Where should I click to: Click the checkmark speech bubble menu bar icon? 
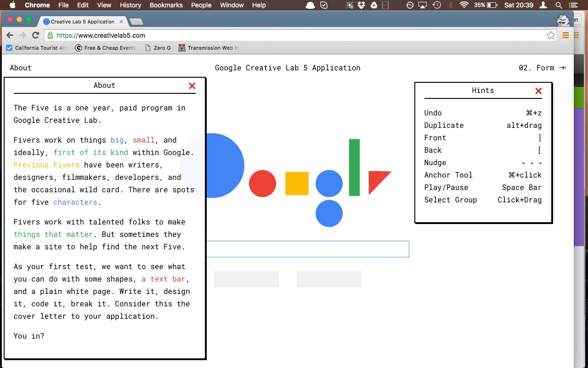pos(324,5)
